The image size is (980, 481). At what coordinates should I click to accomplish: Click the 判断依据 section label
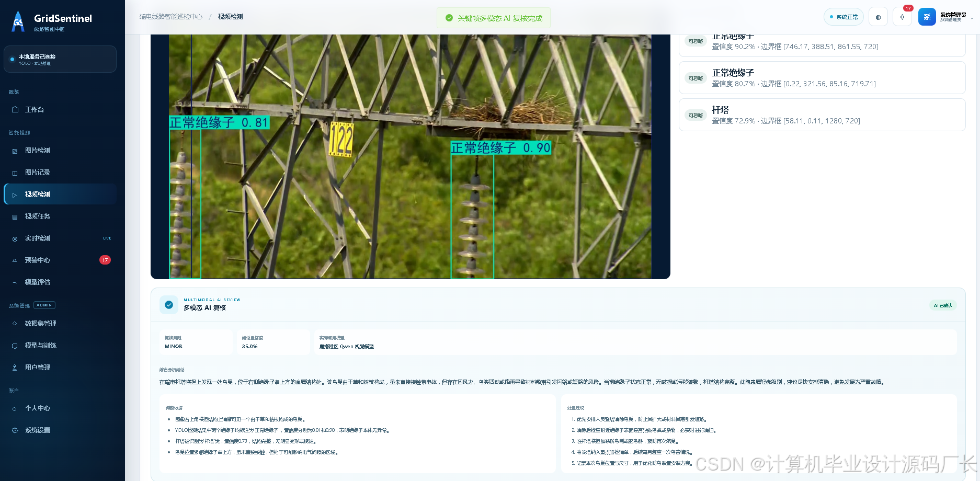(x=174, y=408)
